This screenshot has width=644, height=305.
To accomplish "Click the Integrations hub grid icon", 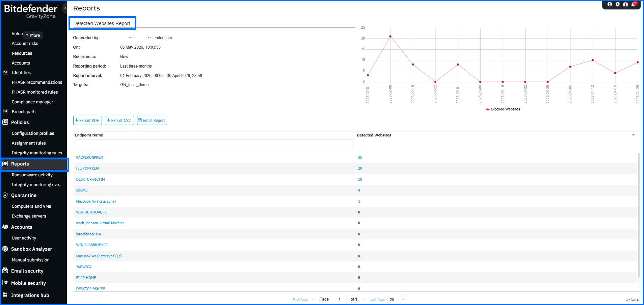I will (5, 295).
